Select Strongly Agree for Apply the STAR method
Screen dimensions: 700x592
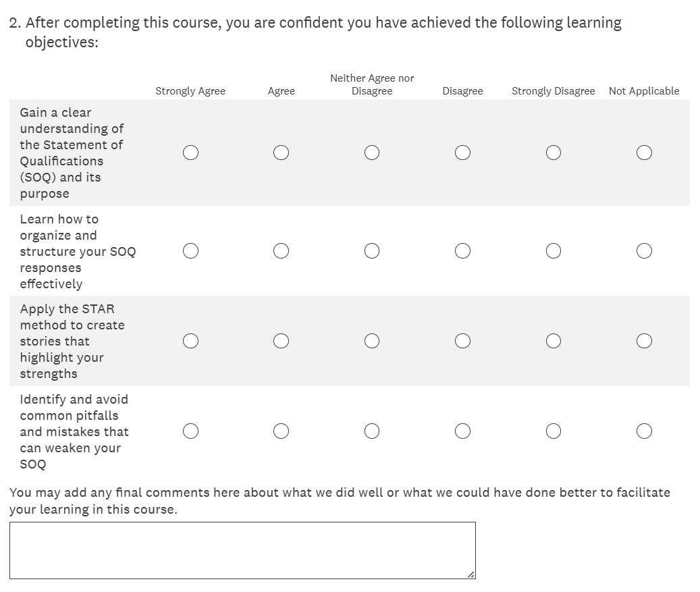(x=190, y=341)
